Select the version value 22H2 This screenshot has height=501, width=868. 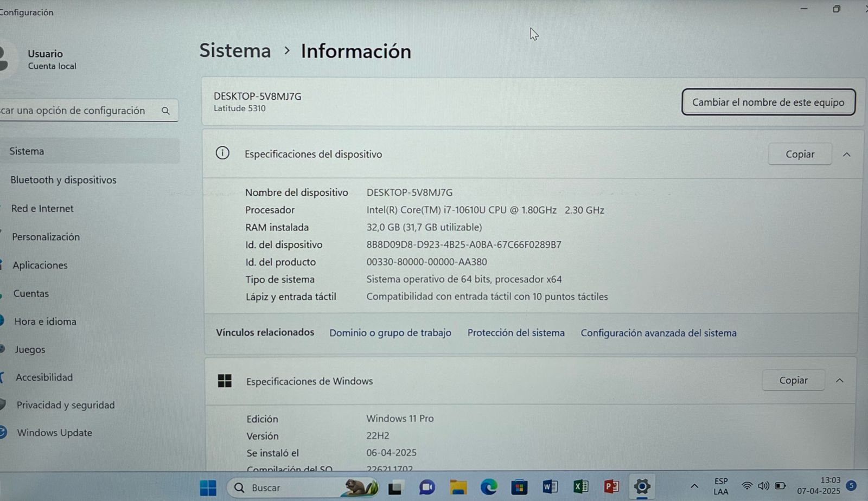(x=378, y=435)
